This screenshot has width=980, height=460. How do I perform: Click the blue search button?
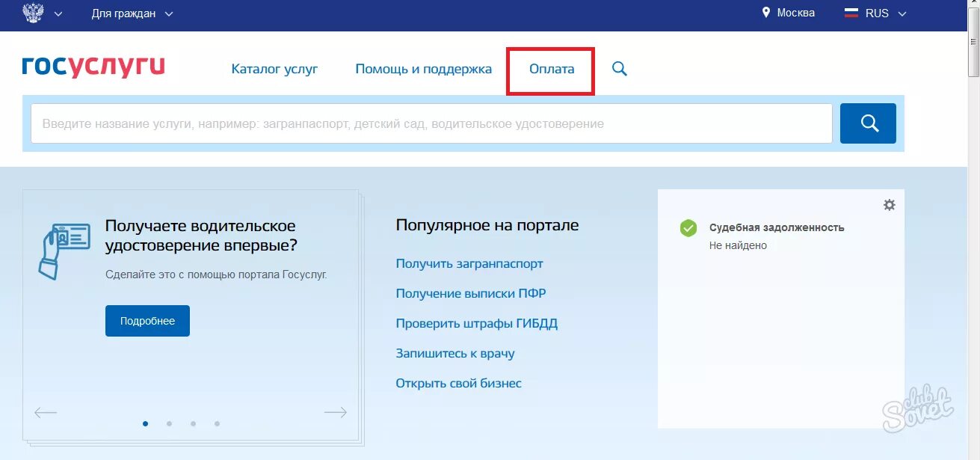click(868, 123)
